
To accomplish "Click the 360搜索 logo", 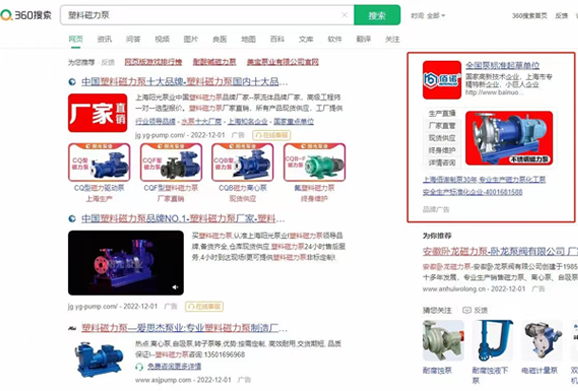I will click(x=26, y=15).
